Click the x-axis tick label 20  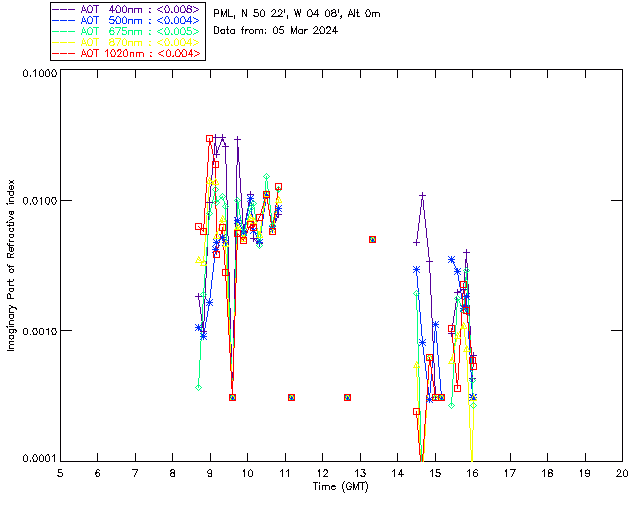point(622,473)
